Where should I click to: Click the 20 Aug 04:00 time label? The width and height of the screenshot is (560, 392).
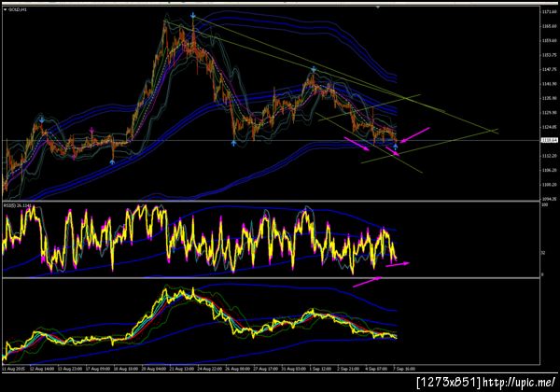[154, 369]
